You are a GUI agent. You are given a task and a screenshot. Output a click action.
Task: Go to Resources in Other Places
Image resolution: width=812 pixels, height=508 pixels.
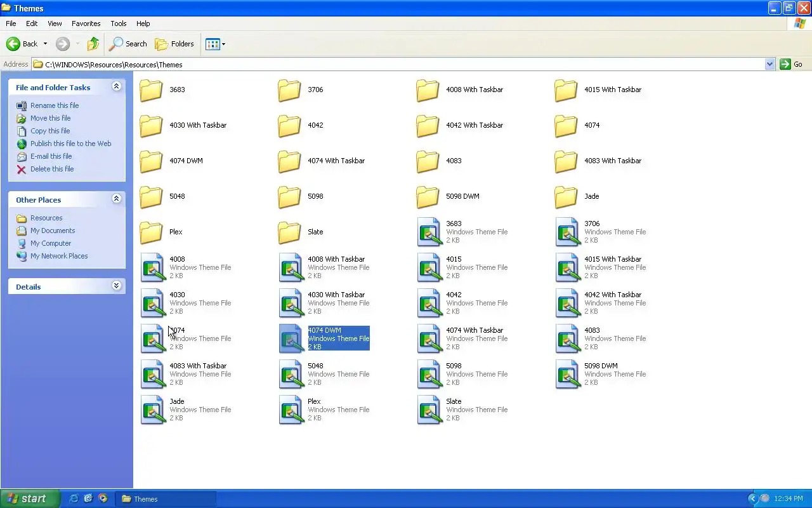click(x=46, y=218)
